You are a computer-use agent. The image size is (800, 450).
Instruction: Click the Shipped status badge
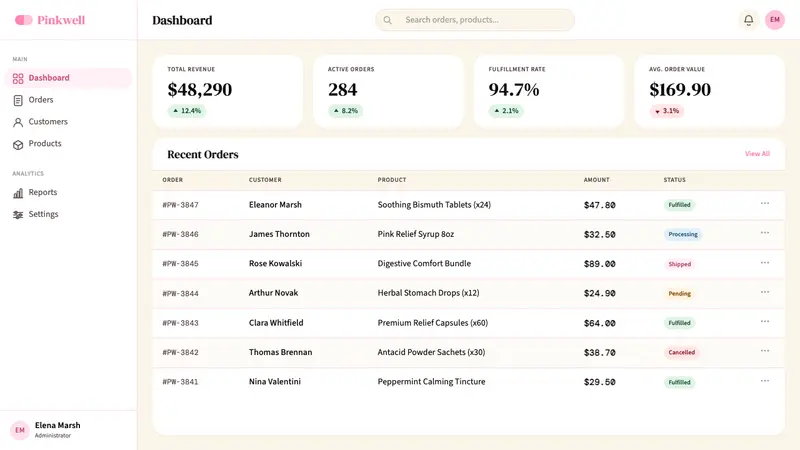click(680, 264)
